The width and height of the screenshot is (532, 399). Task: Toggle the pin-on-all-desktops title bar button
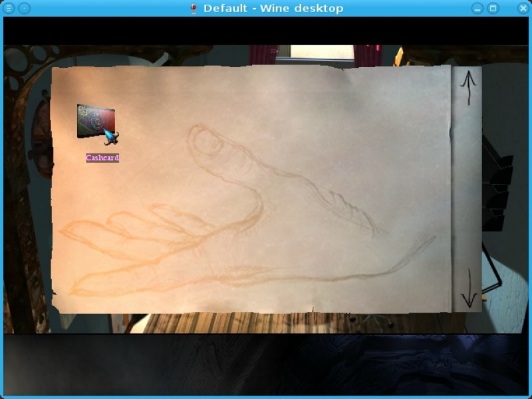coord(24,8)
